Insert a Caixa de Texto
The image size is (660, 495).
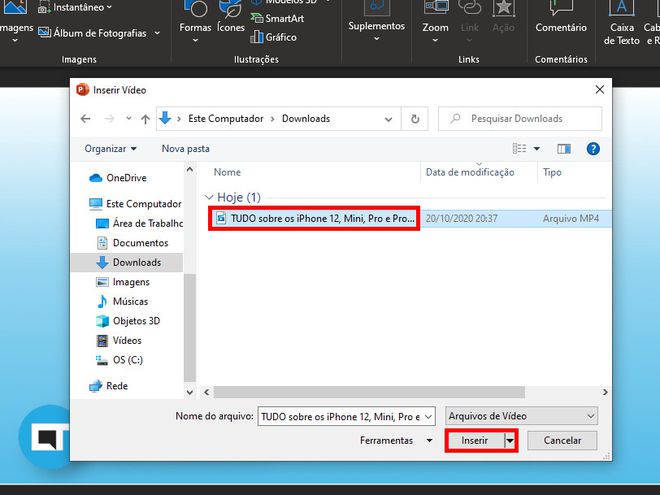tap(621, 23)
